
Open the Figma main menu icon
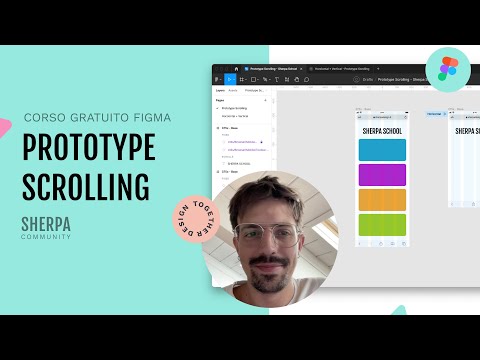tap(217, 79)
